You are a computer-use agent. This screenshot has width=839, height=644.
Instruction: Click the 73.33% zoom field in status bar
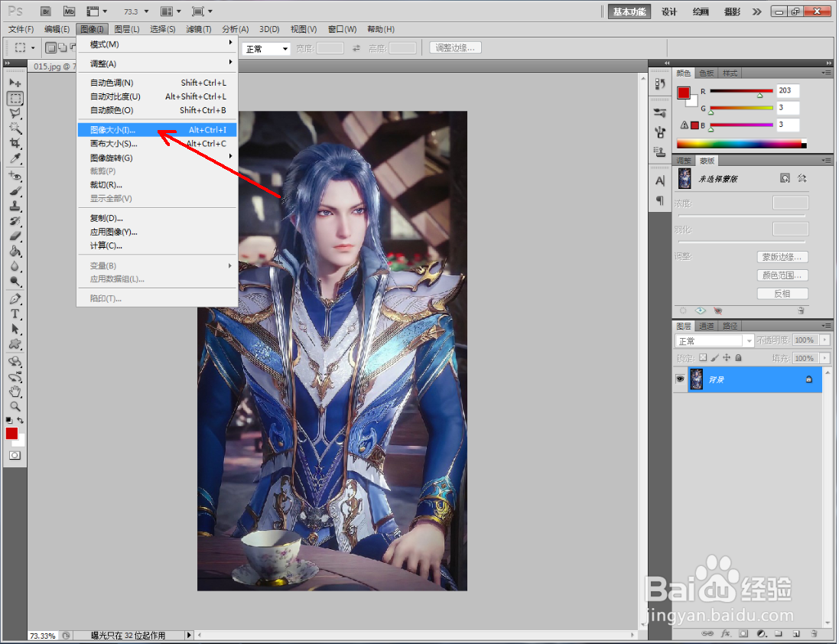pos(43,636)
